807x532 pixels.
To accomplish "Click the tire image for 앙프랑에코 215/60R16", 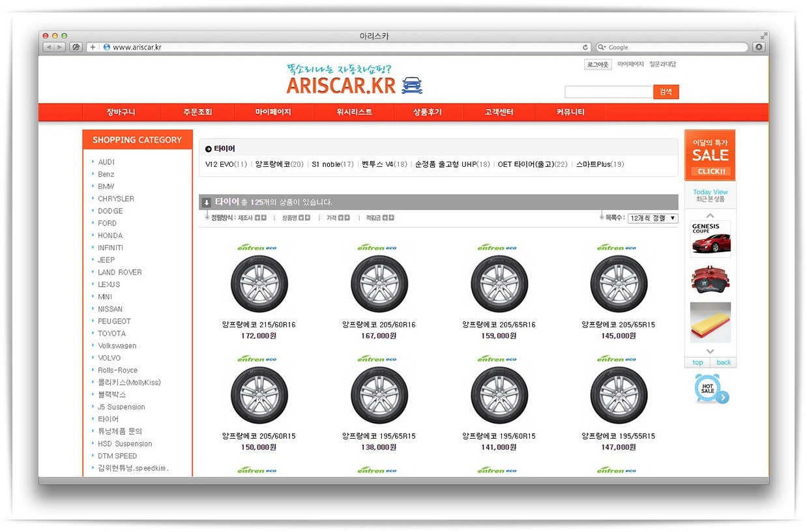I will click(x=259, y=284).
